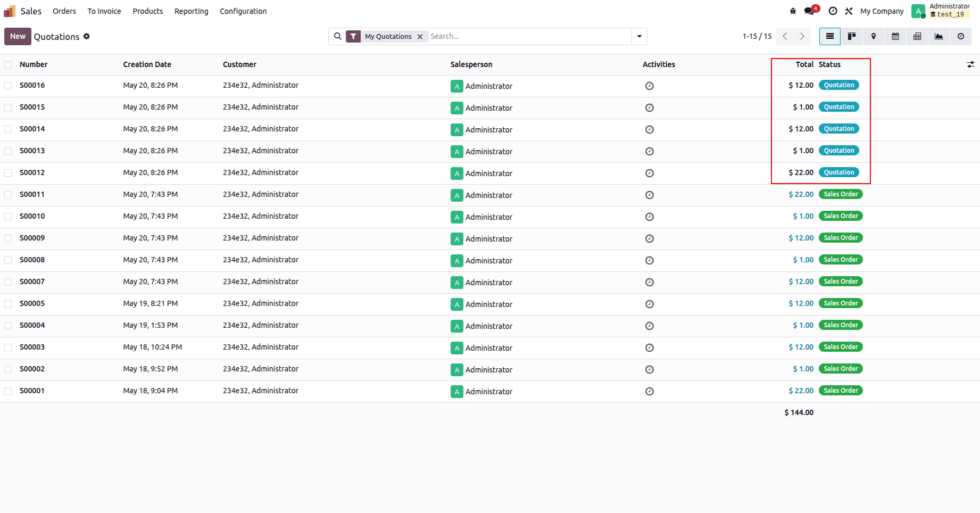Click the search magnifier icon
Screen dimensions: 980x513
tap(338, 36)
